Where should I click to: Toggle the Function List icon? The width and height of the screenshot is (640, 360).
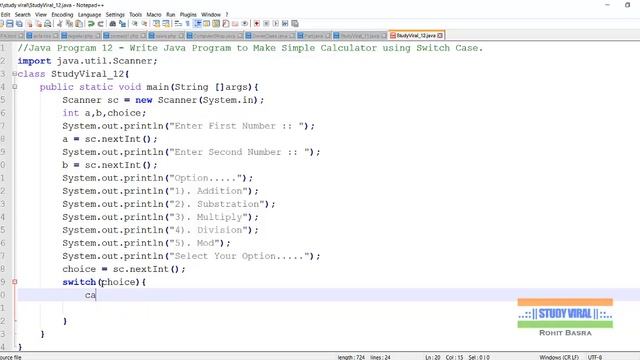226,24
